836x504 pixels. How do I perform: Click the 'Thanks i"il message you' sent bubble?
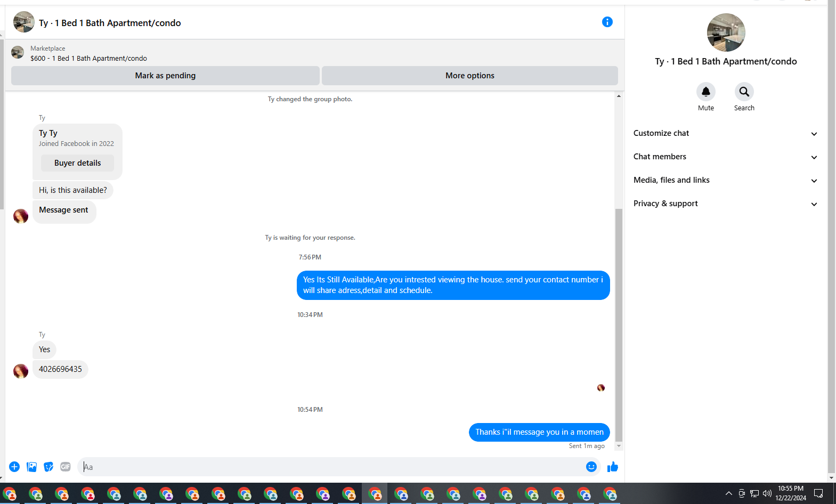pos(539,432)
